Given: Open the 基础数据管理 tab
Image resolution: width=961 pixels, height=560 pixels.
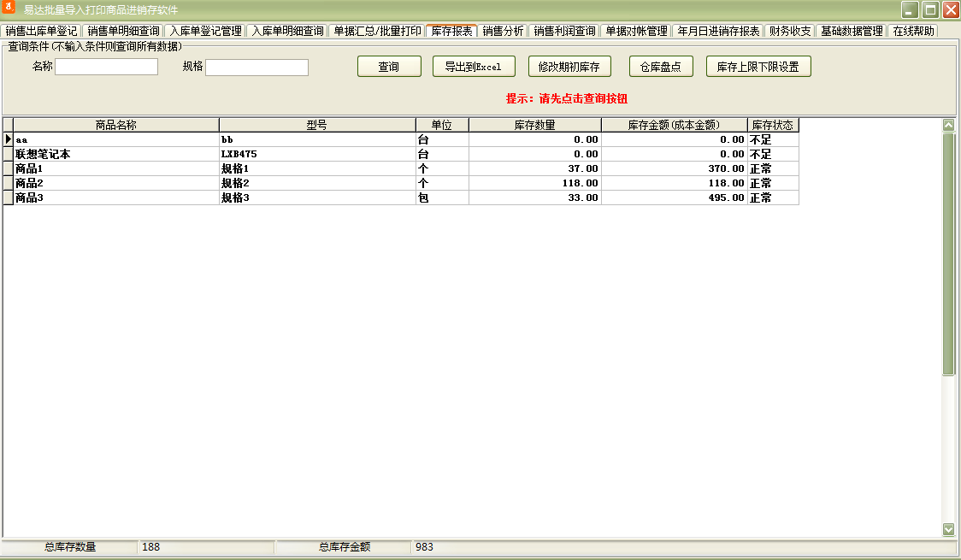Looking at the screenshot, I should (852, 32).
